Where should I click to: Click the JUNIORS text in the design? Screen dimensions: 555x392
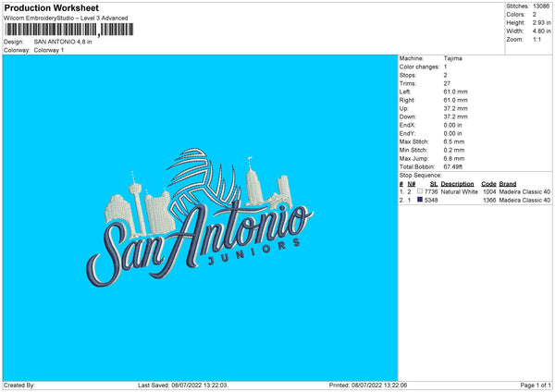[253, 251]
